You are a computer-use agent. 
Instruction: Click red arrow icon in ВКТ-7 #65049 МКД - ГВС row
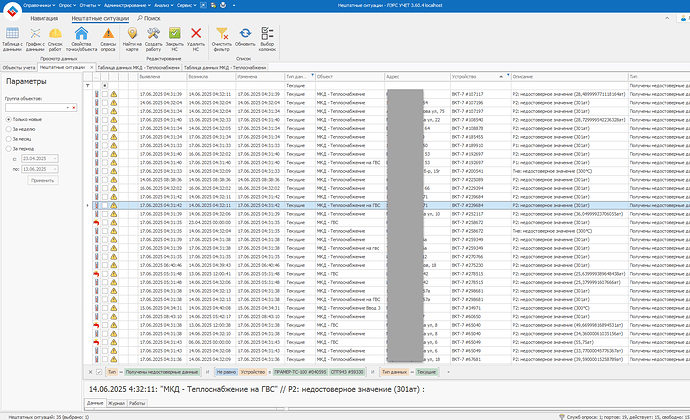coord(96,343)
